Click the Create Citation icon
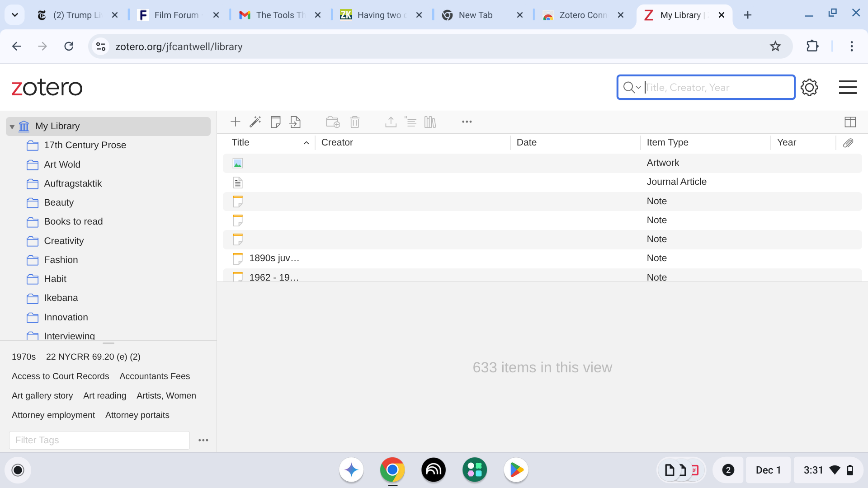The width and height of the screenshot is (868, 488). [410, 122]
